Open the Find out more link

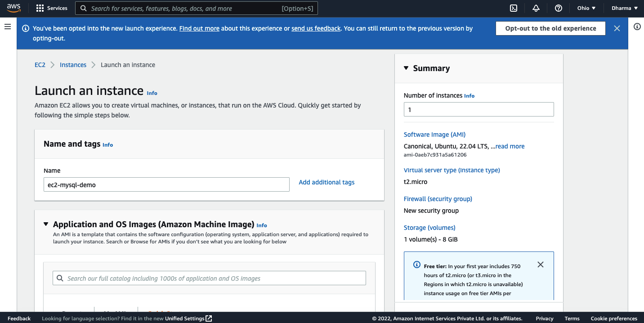199,28
